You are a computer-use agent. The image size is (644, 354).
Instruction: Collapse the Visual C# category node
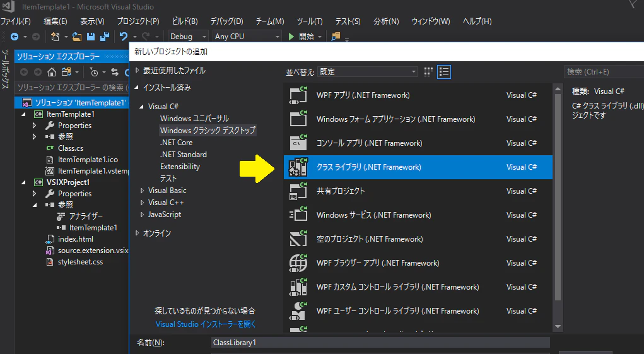[142, 107]
